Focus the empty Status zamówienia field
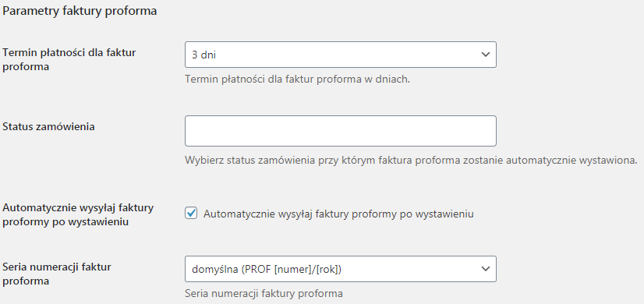This screenshot has height=304, width=644. (x=341, y=131)
